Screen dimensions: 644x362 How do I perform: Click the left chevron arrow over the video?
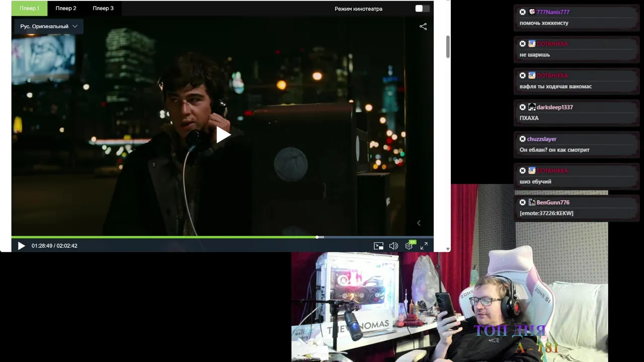419,223
